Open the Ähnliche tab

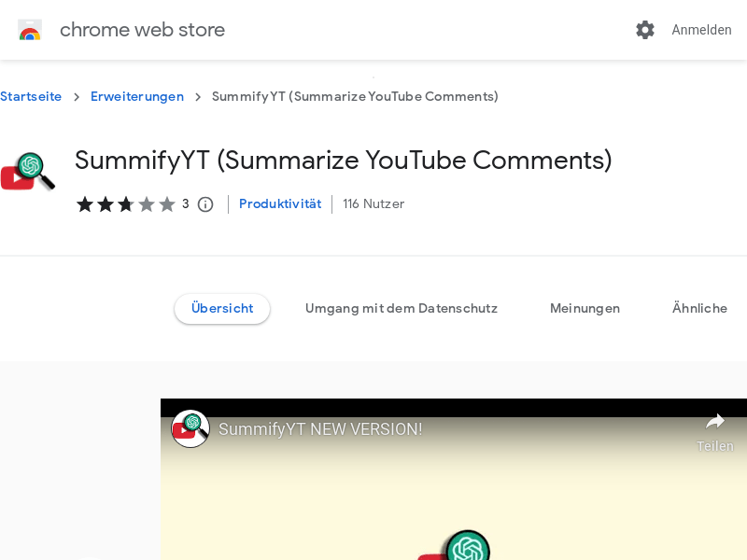(699, 308)
